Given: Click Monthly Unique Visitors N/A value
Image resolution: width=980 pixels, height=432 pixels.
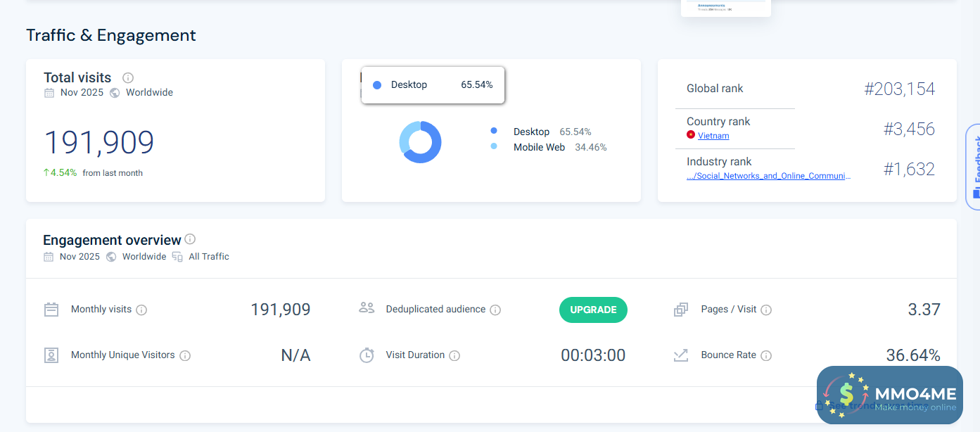Looking at the screenshot, I should click(x=295, y=355).
